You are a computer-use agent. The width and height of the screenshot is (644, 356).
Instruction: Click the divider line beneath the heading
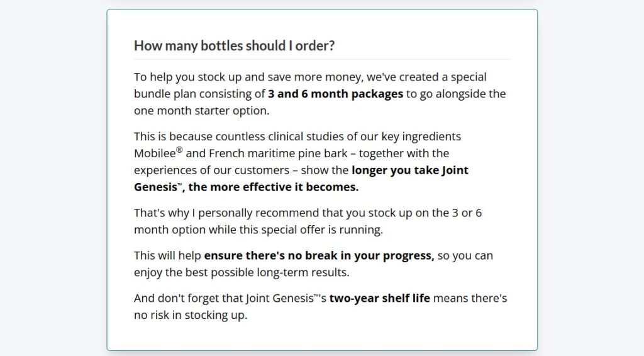point(322,59)
